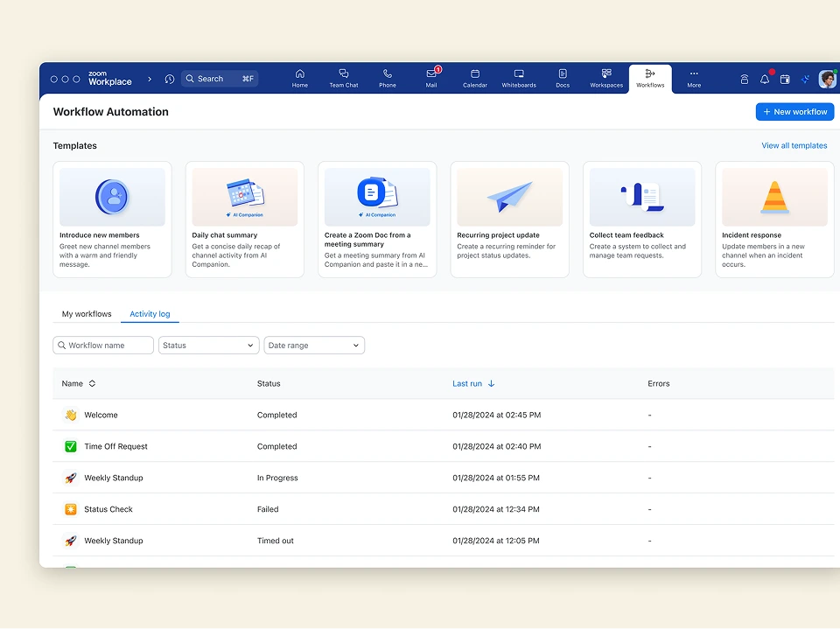Open Mail with unread badge

[431, 78]
